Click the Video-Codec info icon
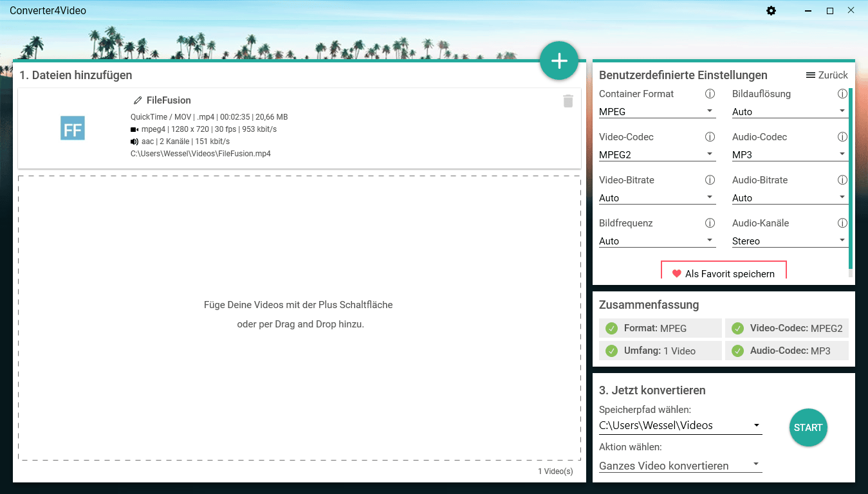 710,137
